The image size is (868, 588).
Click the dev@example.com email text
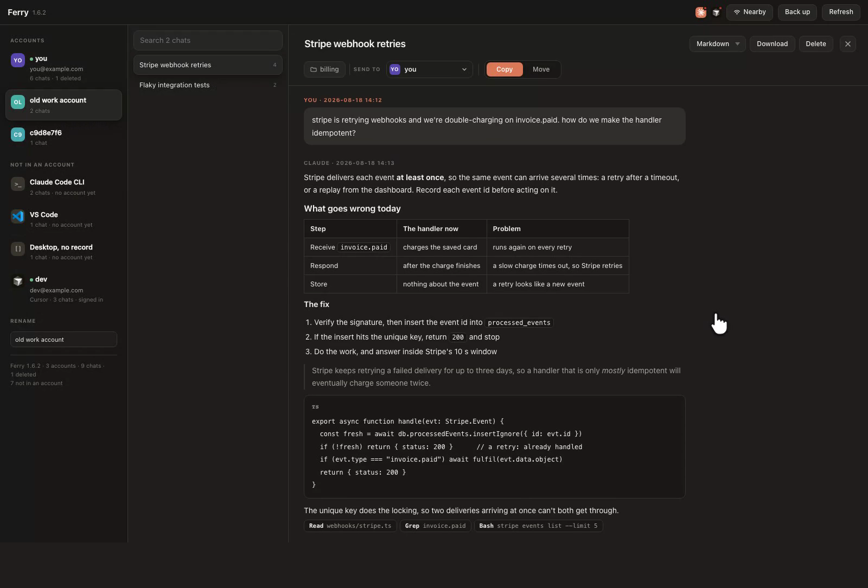pyautogui.click(x=56, y=290)
